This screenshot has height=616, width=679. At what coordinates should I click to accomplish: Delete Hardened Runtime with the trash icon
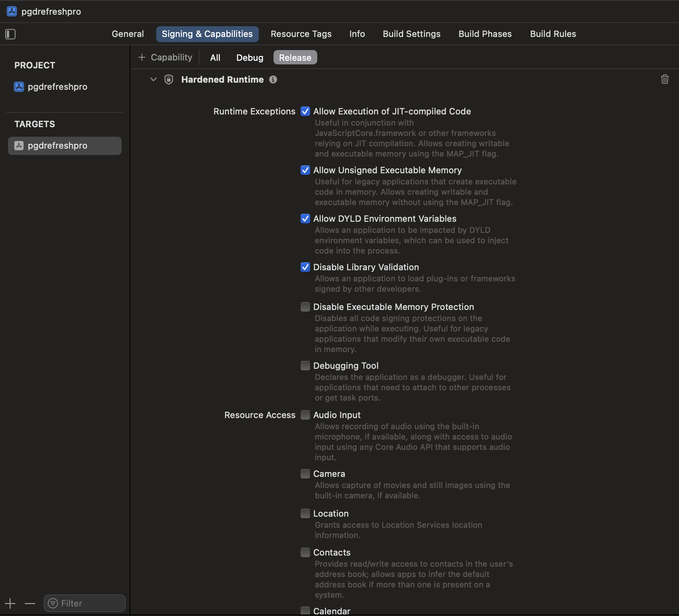665,79
